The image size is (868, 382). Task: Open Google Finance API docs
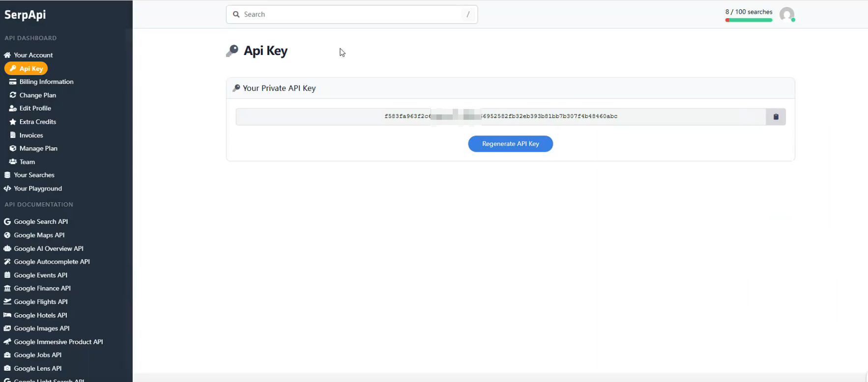click(42, 288)
